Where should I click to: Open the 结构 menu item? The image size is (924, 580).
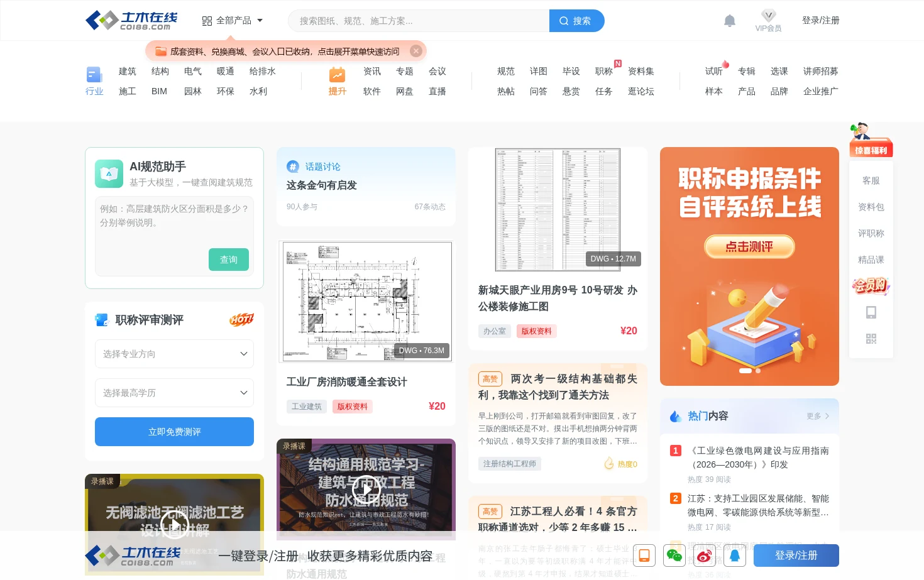[x=160, y=71]
